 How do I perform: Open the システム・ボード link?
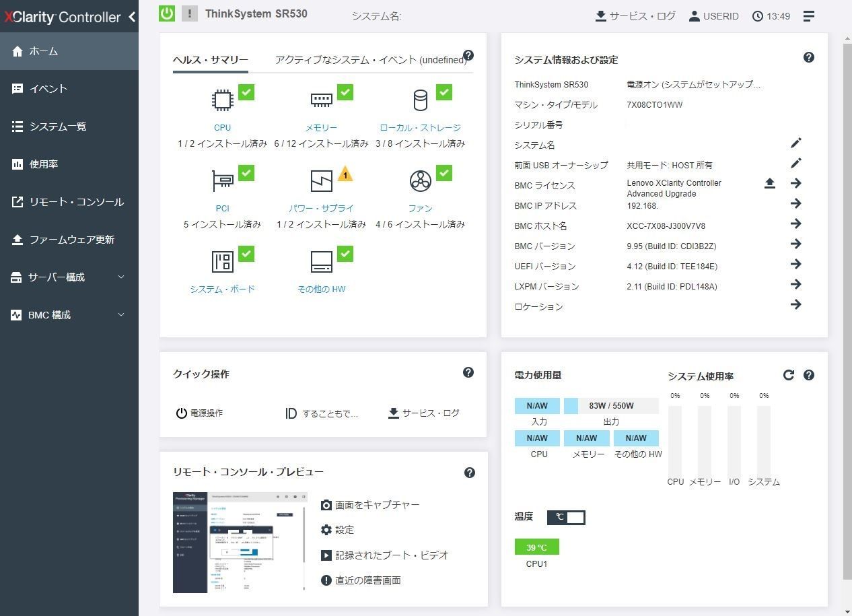point(222,289)
